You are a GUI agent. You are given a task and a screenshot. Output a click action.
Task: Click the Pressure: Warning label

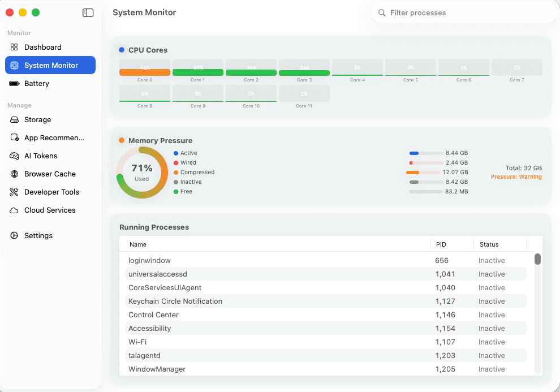(516, 176)
